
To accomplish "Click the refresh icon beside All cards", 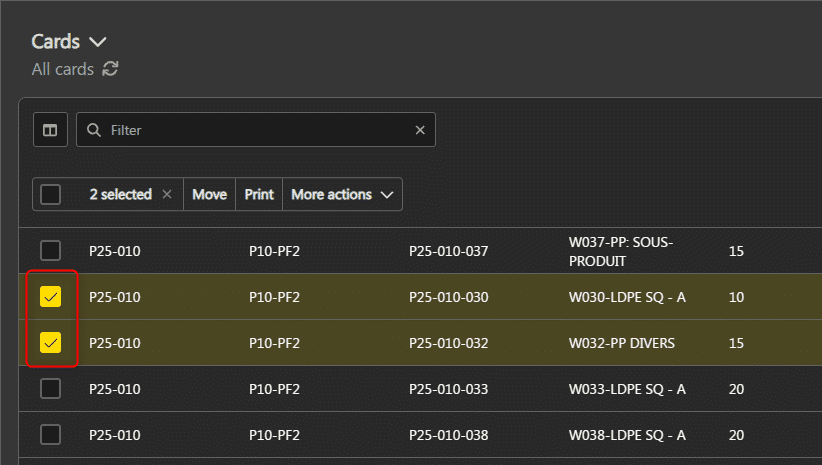I will pos(110,69).
